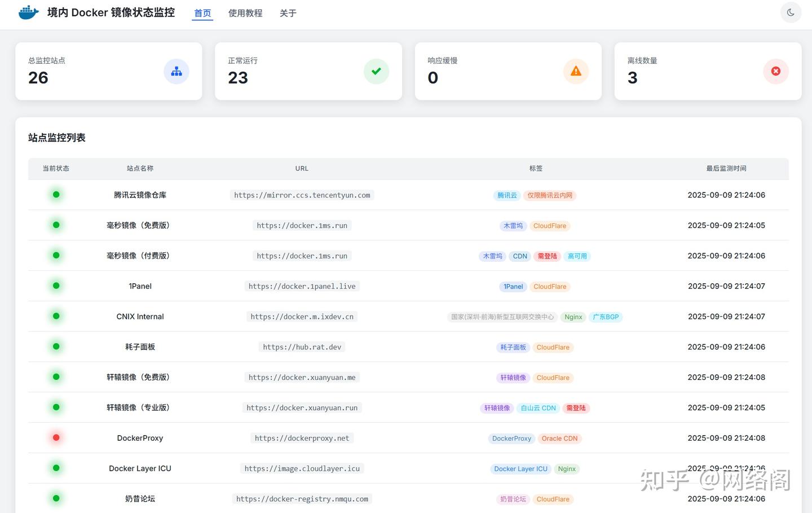This screenshot has height=513, width=812.
Task: Click green status dot for 奶昔论坛
Action: coord(56,499)
